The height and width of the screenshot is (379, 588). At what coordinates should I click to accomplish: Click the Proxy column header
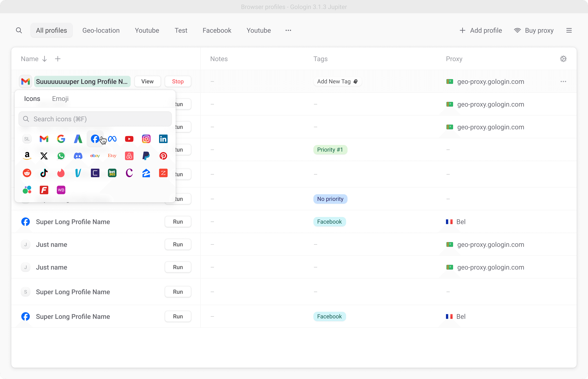(454, 59)
